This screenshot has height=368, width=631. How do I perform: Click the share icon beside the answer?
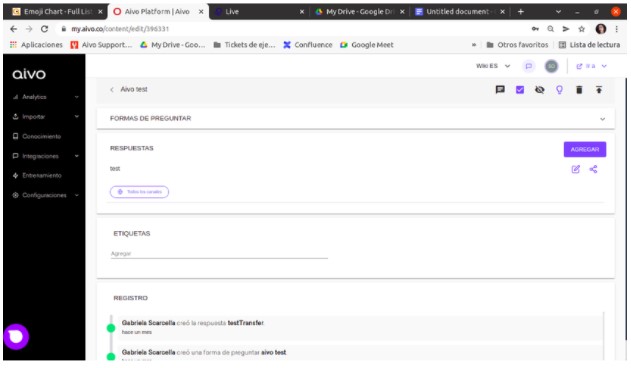(593, 169)
